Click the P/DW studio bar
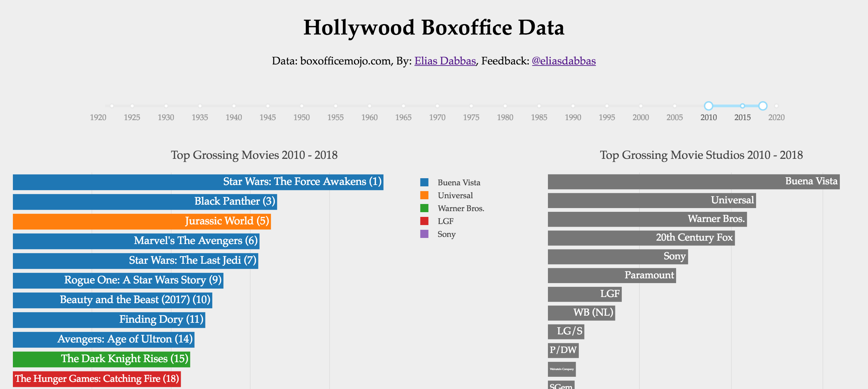 pos(563,350)
